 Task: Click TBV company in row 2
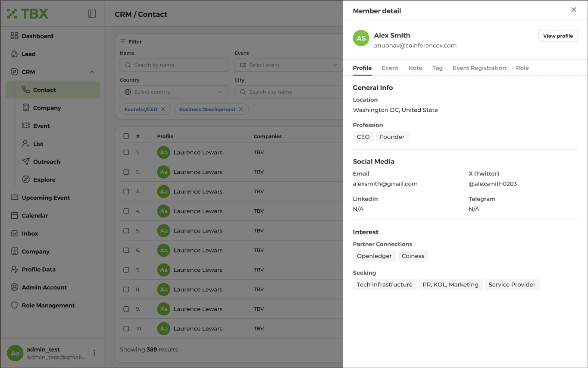pyautogui.click(x=259, y=172)
